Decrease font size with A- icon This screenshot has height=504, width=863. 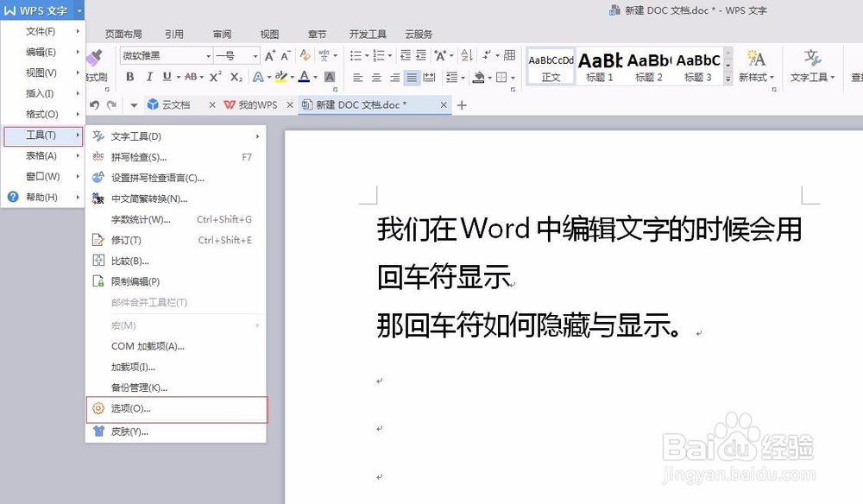tap(286, 55)
